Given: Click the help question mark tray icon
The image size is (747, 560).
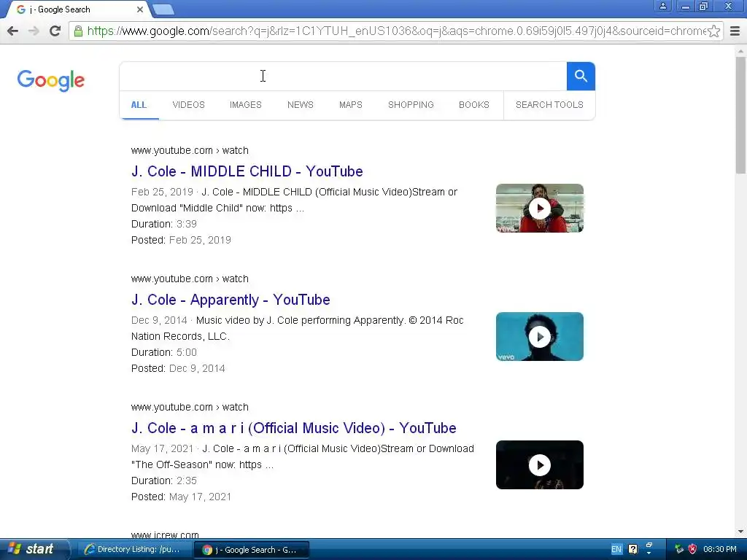Looking at the screenshot, I should [x=632, y=550].
